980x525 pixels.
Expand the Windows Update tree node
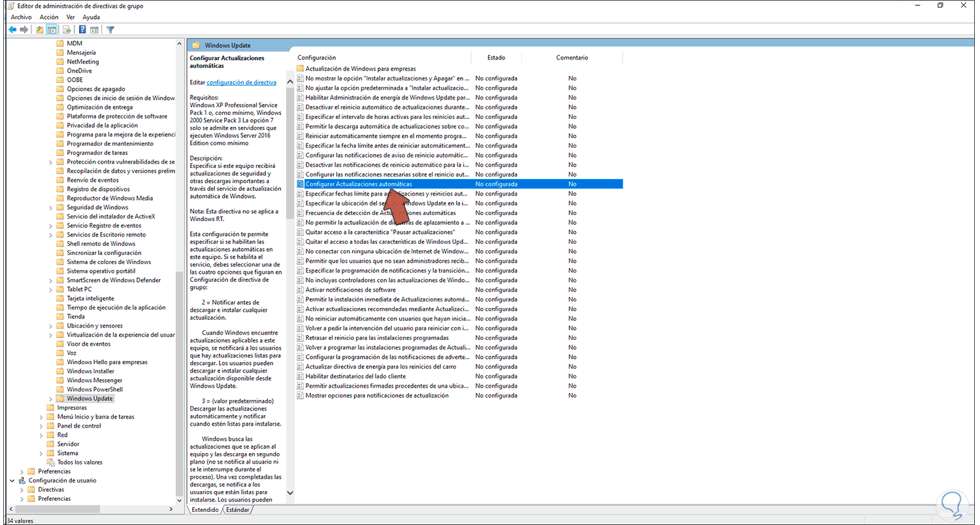click(x=50, y=398)
